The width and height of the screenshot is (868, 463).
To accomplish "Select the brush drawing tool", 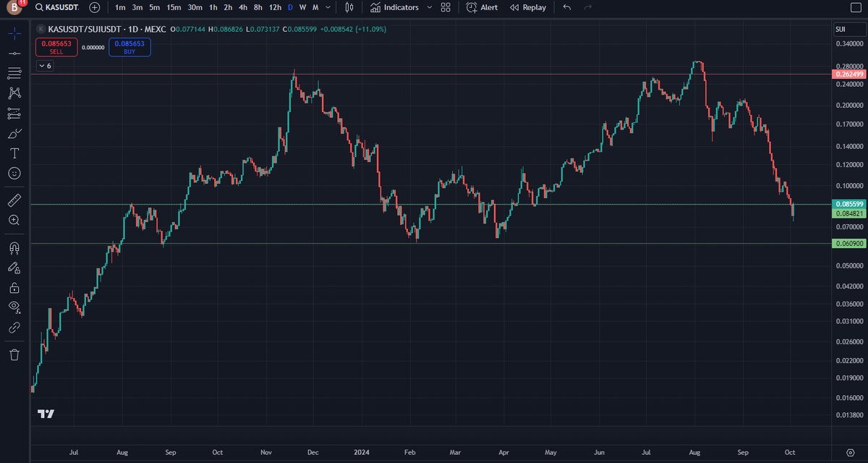I will pos(14,133).
